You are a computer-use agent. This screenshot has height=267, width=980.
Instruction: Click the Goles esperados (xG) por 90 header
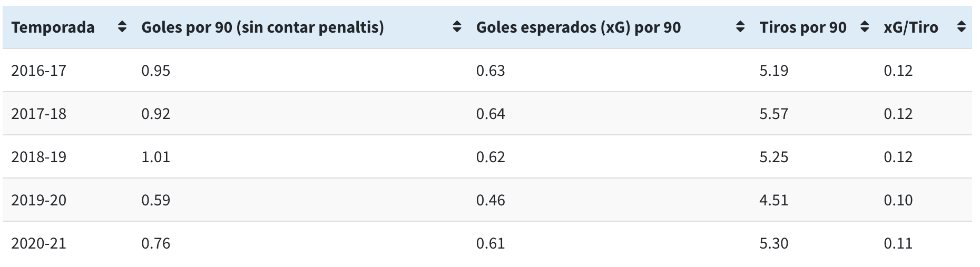pos(579,27)
